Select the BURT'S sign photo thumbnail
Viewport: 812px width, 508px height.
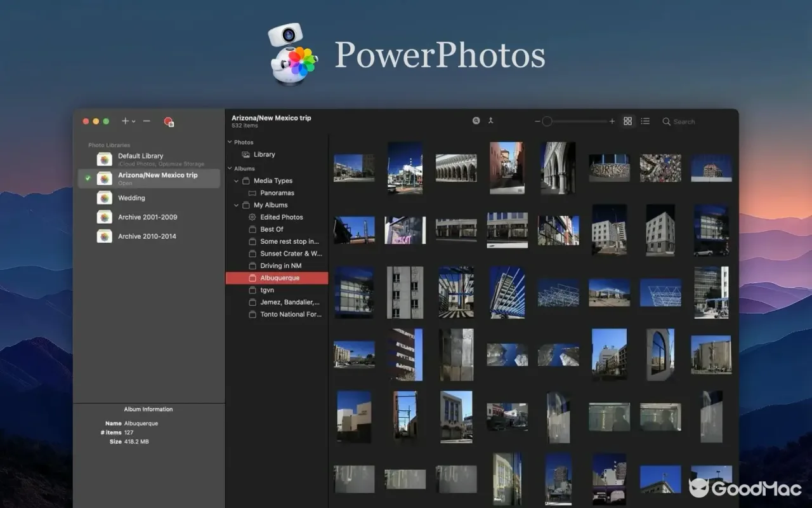[x=609, y=168]
